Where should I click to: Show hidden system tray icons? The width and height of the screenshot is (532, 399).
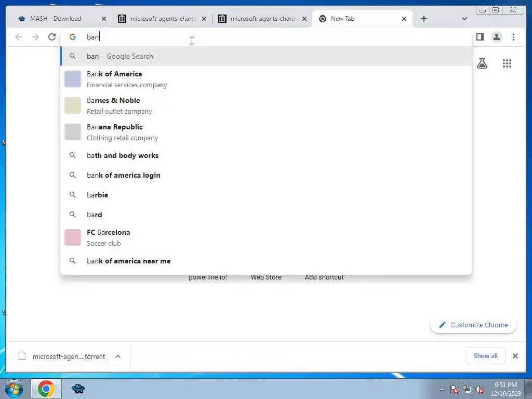[x=442, y=390]
